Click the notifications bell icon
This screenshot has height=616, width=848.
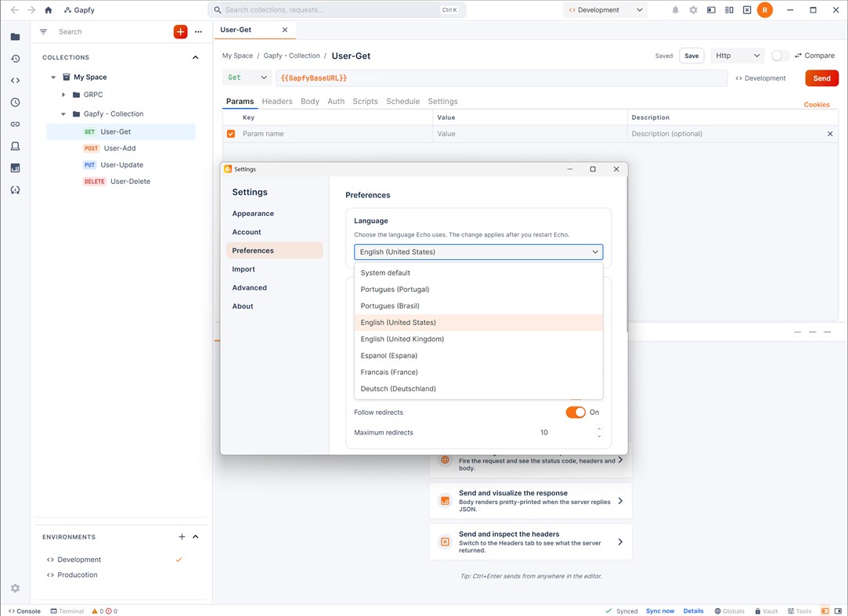675,9
